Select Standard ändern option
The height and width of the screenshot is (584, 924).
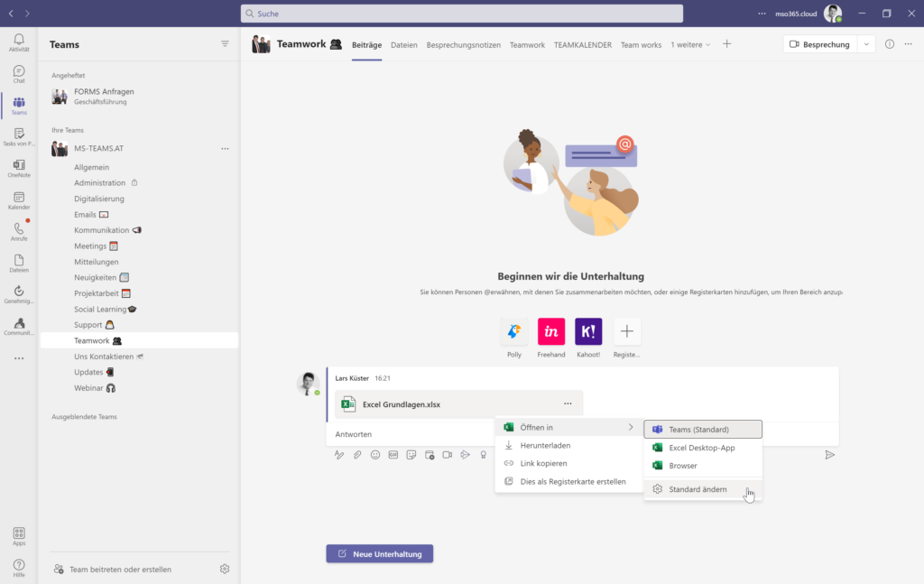703,489
